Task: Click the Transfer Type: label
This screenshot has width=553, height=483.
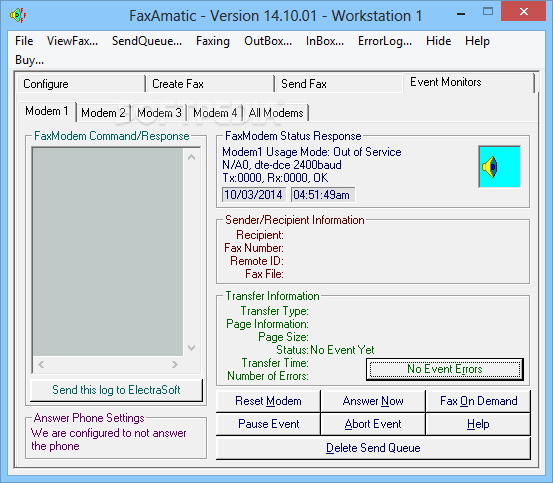Action: (275, 311)
